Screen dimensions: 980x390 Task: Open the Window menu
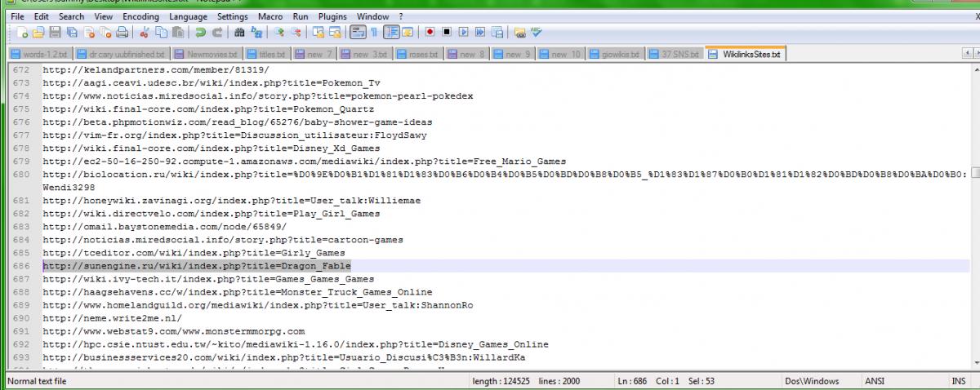372,16
